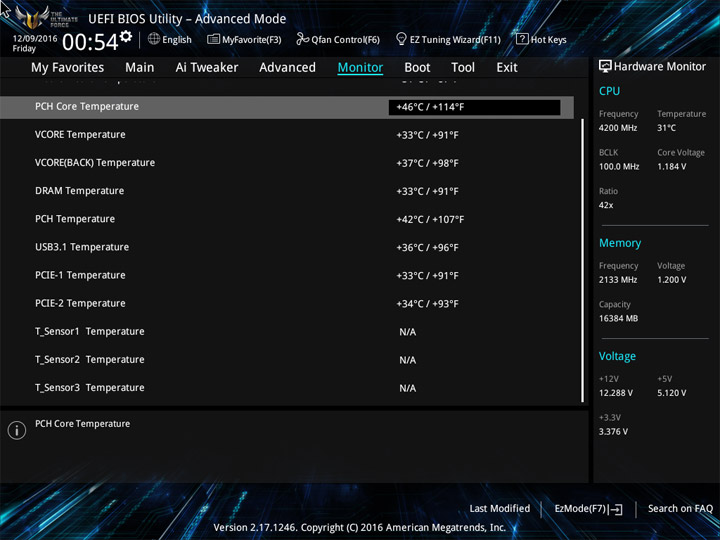
Task: Click the Hardware Monitor screen icon
Action: pos(605,66)
